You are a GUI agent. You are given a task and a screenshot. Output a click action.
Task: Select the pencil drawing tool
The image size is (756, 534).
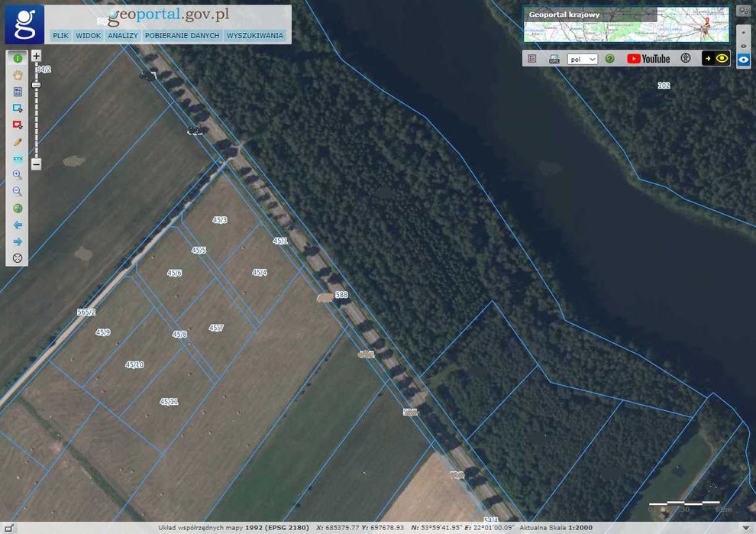coord(18,142)
